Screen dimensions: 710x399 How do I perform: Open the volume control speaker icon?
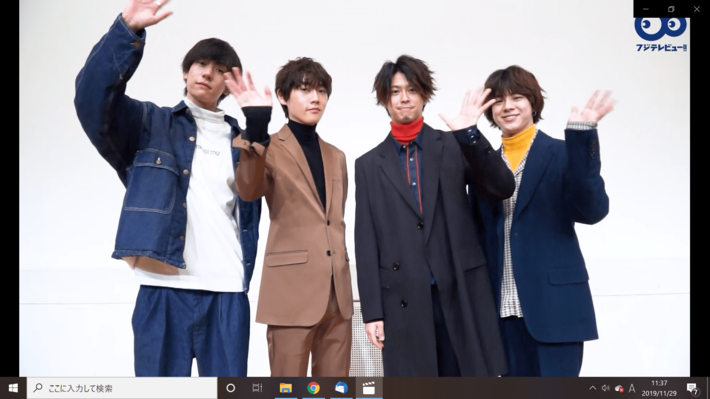pyautogui.click(x=605, y=388)
